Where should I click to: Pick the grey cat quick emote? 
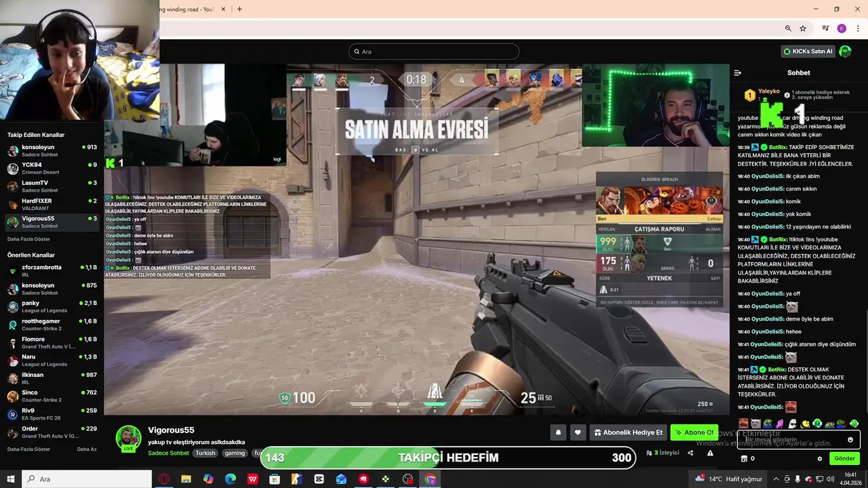click(x=756, y=424)
